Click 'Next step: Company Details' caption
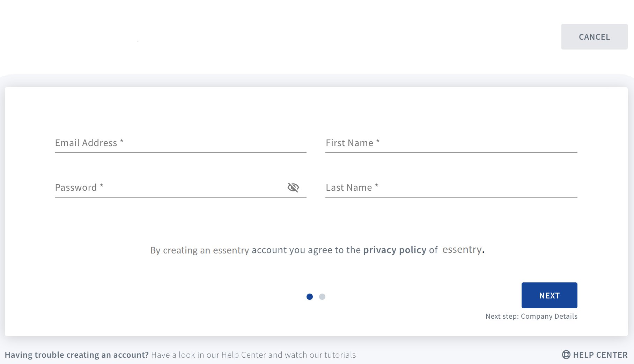 [531, 316]
